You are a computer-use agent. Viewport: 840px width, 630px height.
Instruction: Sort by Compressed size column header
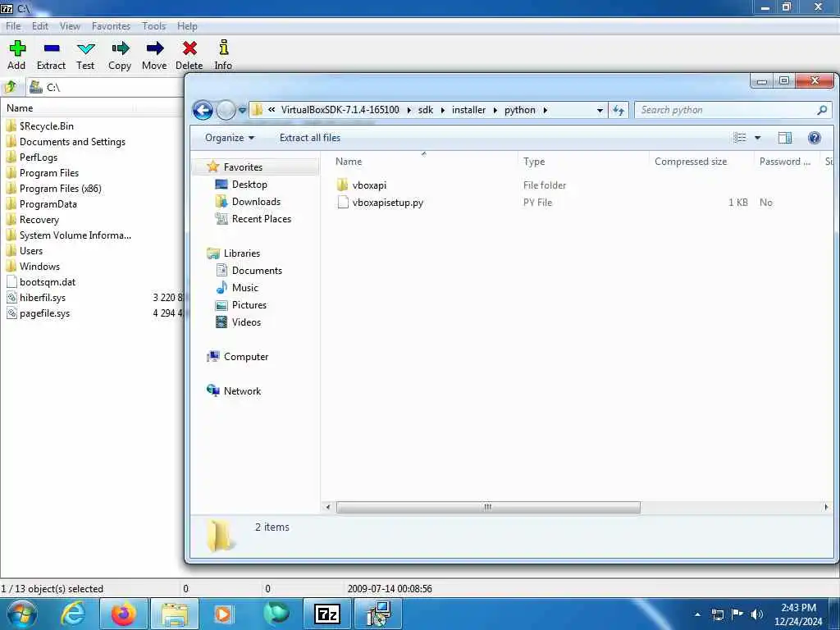pyautogui.click(x=700, y=162)
